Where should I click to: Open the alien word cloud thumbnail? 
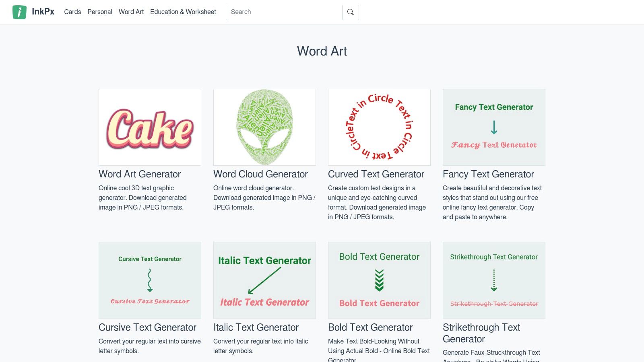pyautogui.click(x=264, y=127)
